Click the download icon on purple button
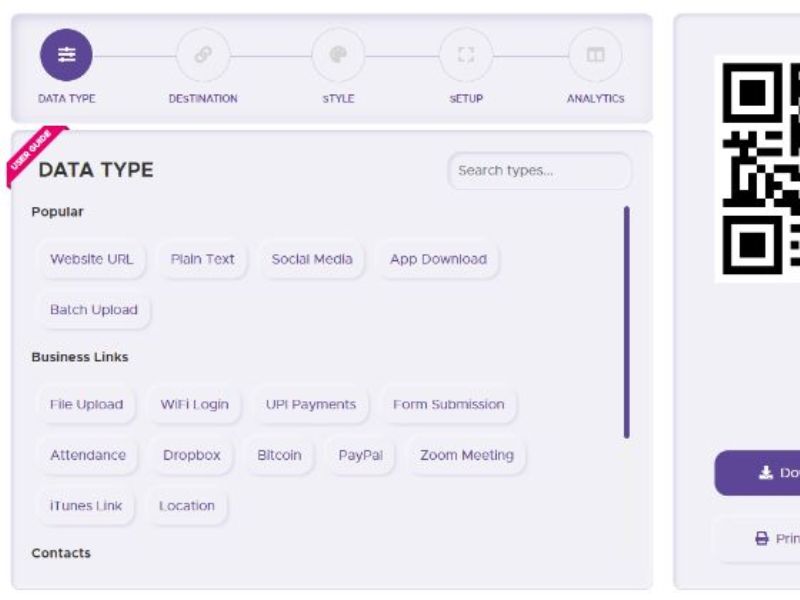Viewport: 800px width, 600px height. coord(766,473)
